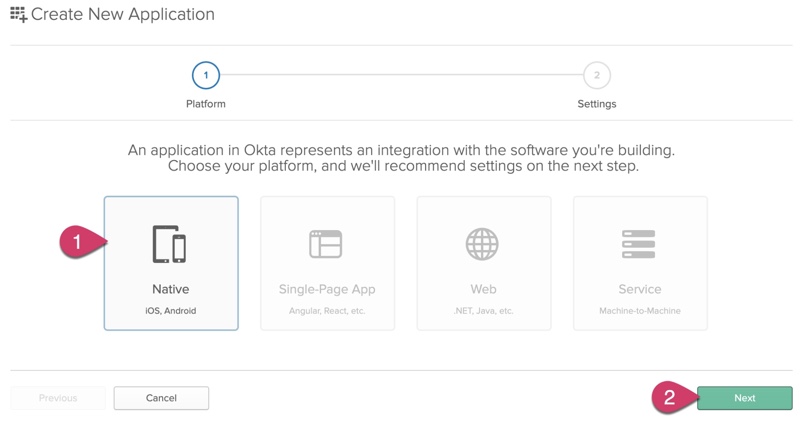Click the Single-Page App browser layout icon
The image size is (800, 423).
coord(326,244)
